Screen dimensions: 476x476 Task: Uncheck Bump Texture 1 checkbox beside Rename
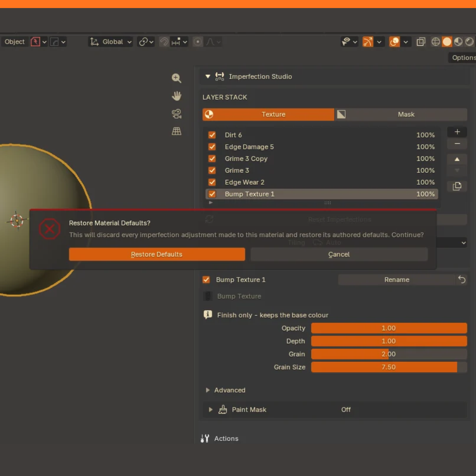pyautogui.click(x=206, y=279)
